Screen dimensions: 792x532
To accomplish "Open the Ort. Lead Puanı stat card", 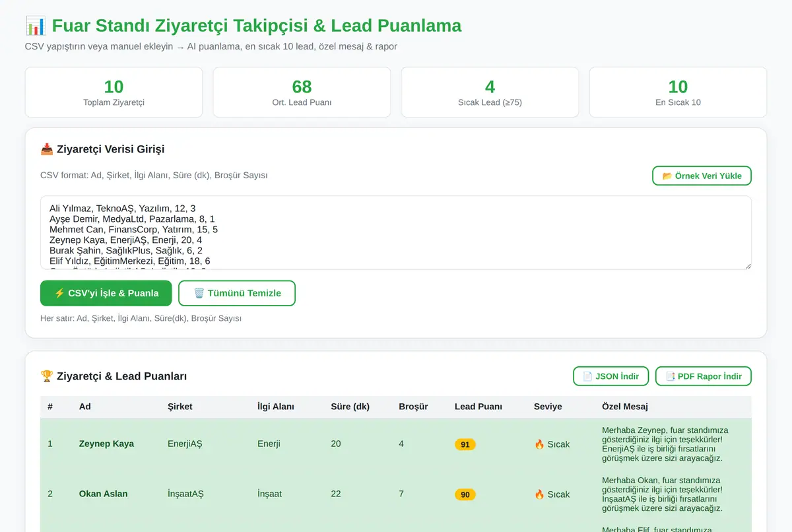I will tap(302, 92).
